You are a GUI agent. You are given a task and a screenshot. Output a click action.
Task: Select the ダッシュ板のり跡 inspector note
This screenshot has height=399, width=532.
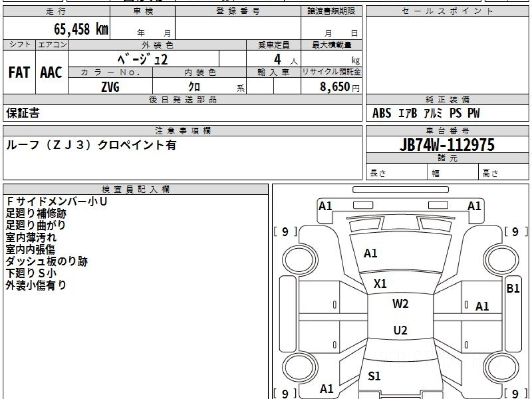(47, 261)
